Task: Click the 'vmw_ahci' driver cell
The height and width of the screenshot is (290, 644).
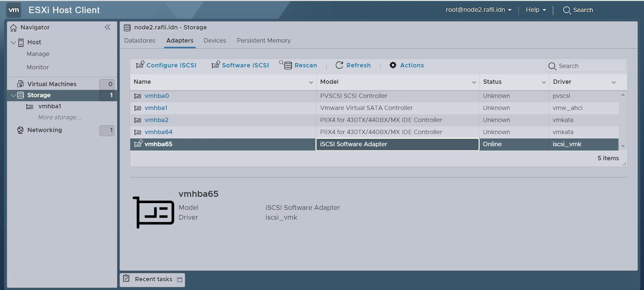Action: point(584,108)
